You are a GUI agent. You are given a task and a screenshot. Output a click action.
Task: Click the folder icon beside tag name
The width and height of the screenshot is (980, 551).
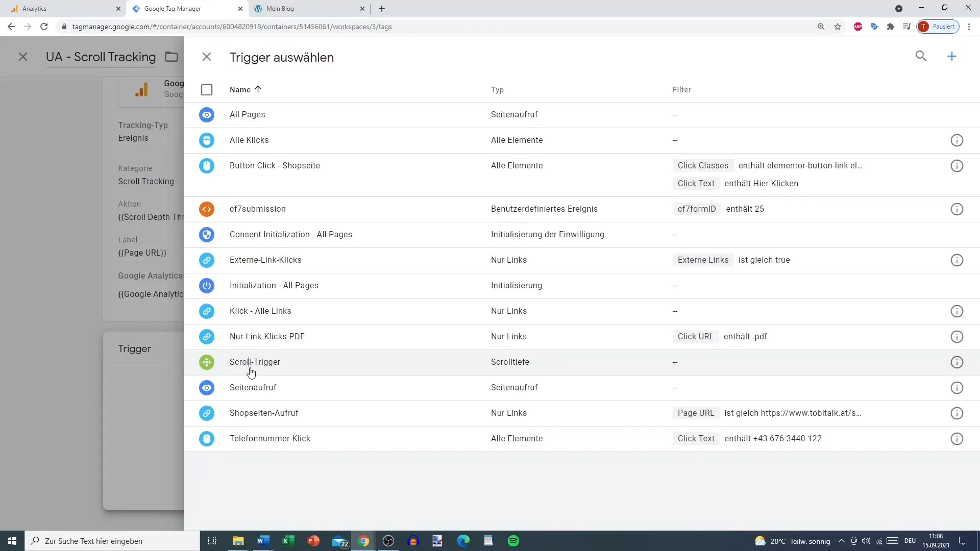[x=171, y=57]
